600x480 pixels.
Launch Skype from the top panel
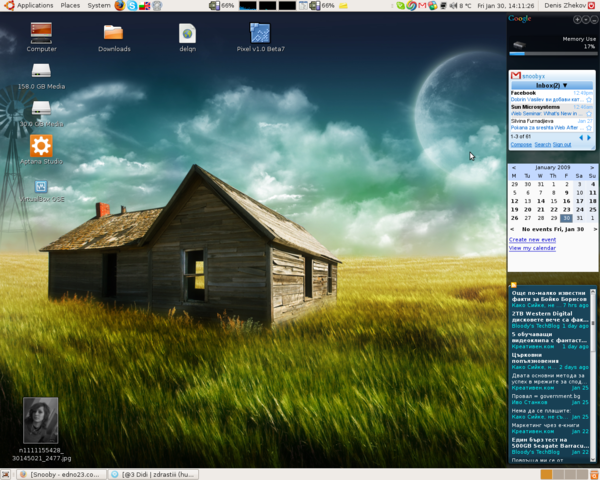click(132, 5)
